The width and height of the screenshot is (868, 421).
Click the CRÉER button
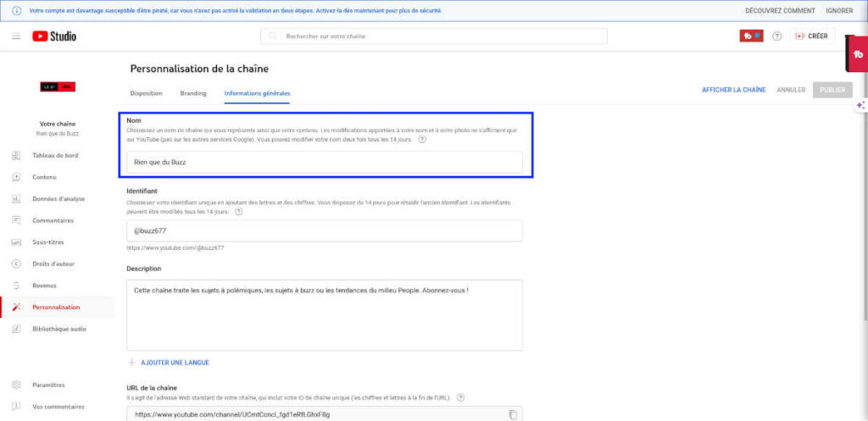(812, 36)
